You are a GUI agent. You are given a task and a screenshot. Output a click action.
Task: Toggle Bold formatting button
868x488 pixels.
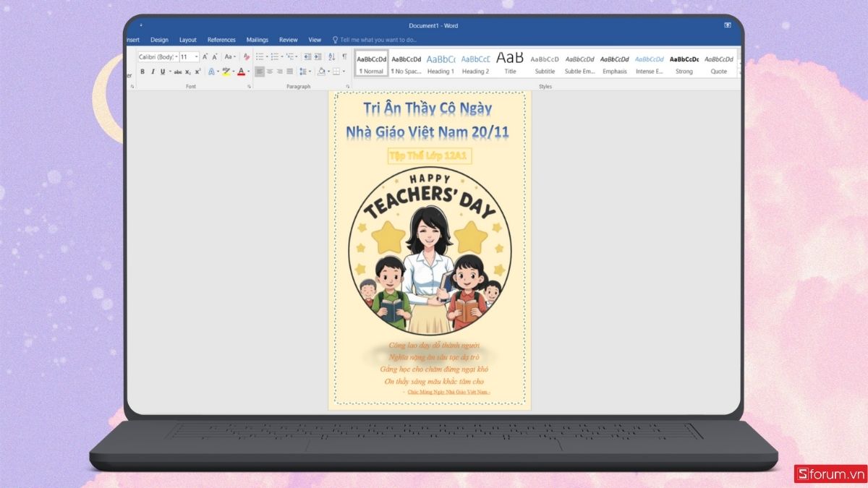coord(142,72)
